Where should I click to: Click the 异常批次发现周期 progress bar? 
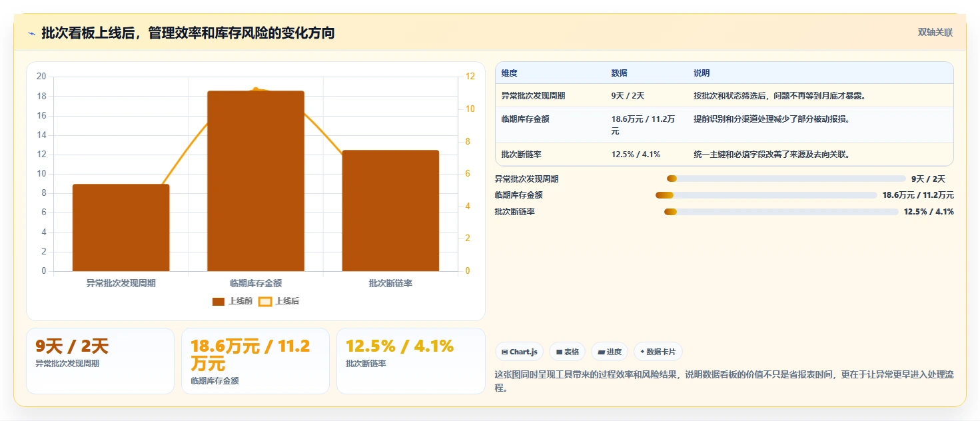coord(786,179)
